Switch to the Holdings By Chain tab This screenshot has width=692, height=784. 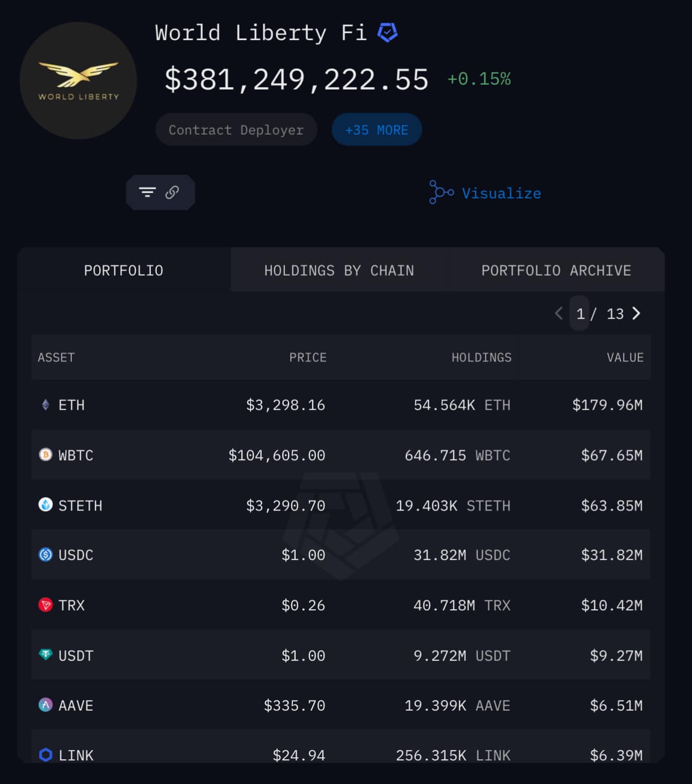point(338,270)
